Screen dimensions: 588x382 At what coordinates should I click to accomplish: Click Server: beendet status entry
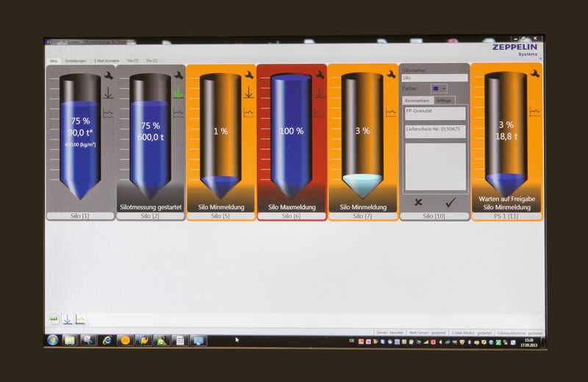390,333
